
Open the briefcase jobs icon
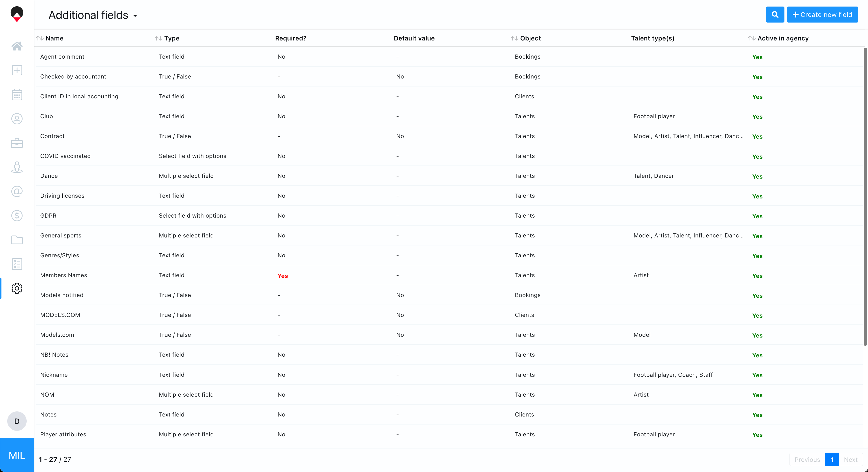coord(17,143)
